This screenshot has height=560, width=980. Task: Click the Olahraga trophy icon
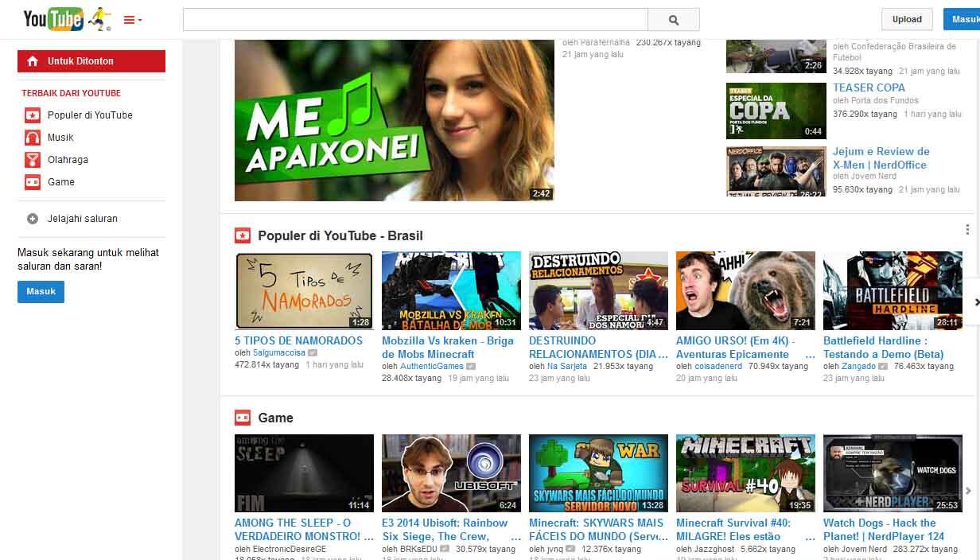[x=33, y=160]
